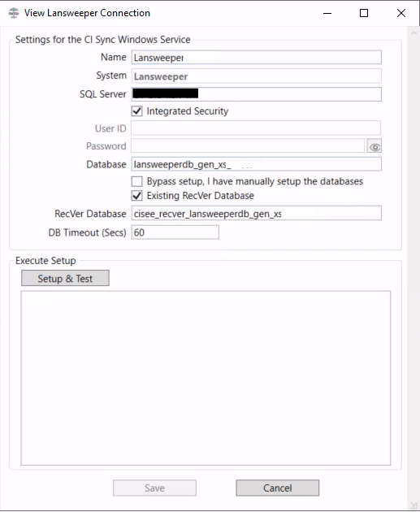Close the View Lansweeper Connection window
Image resolution: width=420 pixels, height=512 pixels.
pyautogui.click(x=401, y=13)
